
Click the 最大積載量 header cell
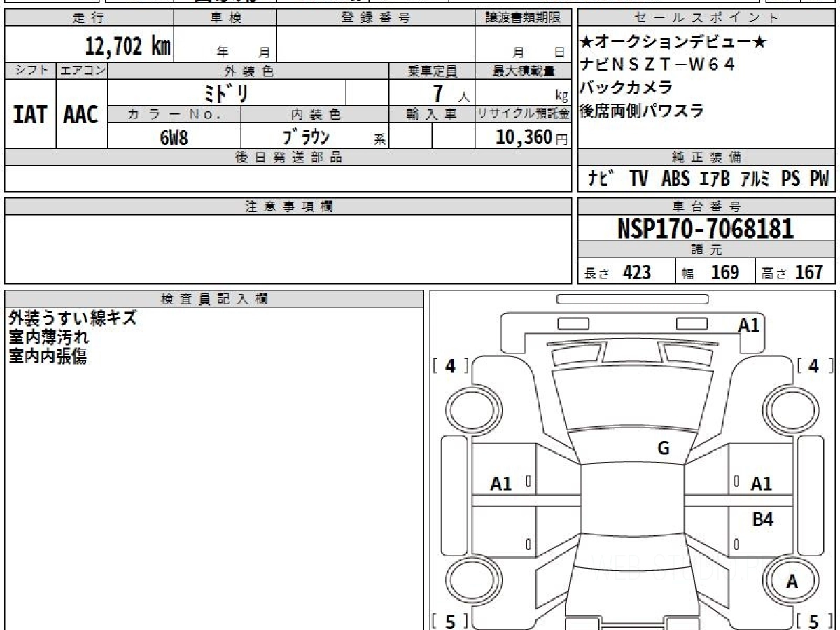523,71
